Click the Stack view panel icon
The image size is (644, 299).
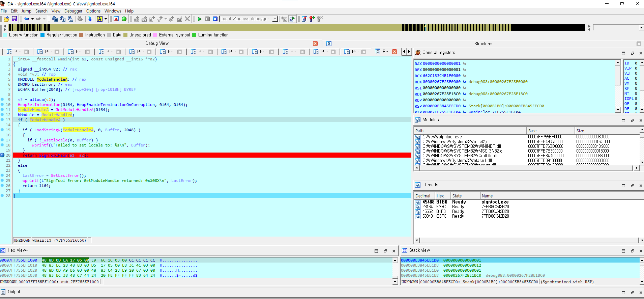click(405, 250)
